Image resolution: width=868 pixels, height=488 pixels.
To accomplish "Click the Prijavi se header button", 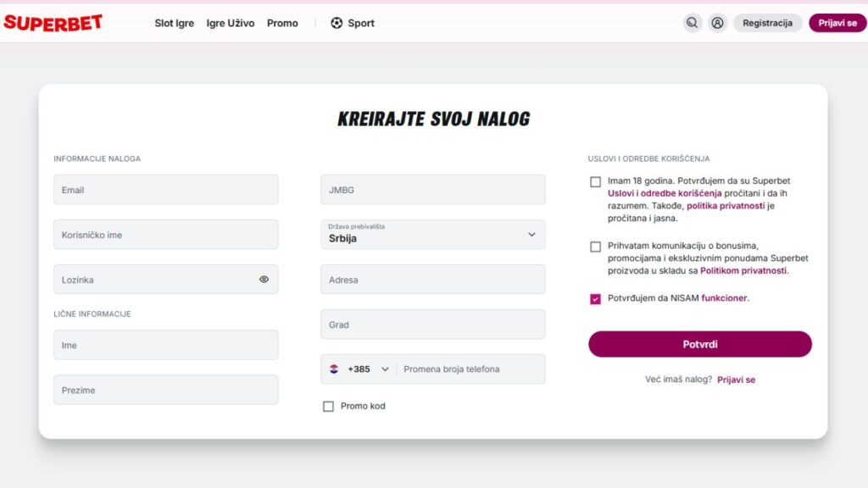I will tap(837, 23).
